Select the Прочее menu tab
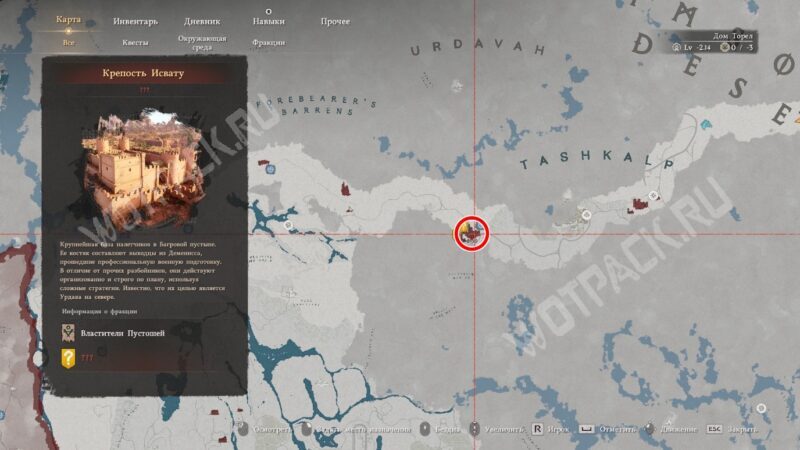The height and width of the screenshot is (450, 800). click(x=335, y=20)
